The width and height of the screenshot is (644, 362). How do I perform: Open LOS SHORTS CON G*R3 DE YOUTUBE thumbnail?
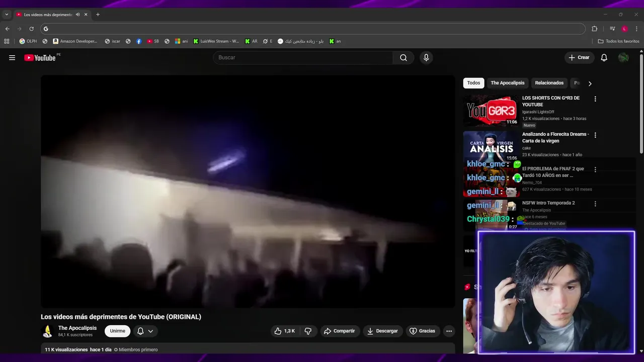coord(491,110)
